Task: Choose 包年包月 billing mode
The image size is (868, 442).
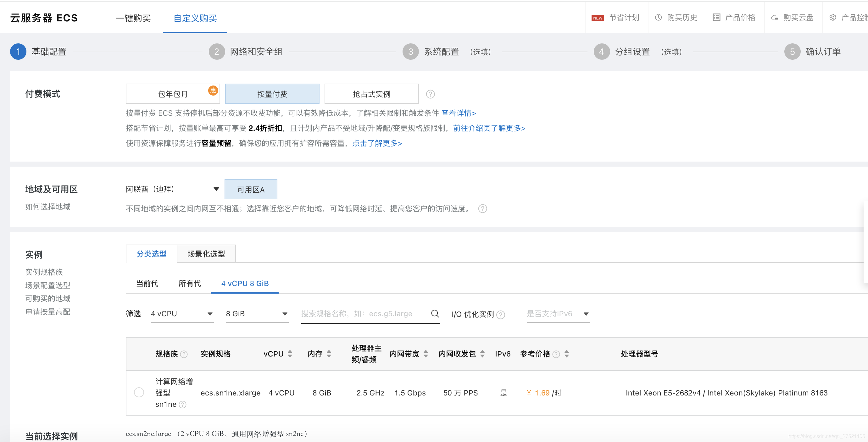Action: tap(173, 94)
